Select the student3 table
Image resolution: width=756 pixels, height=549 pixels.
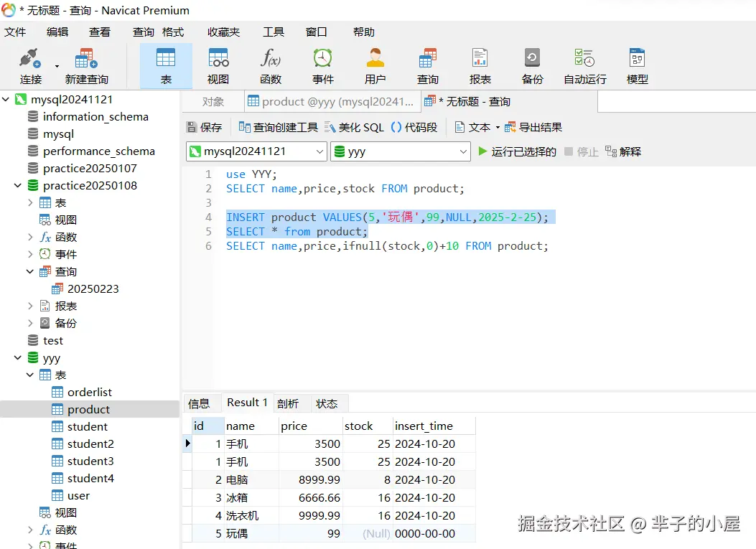[x=90, y=461]
